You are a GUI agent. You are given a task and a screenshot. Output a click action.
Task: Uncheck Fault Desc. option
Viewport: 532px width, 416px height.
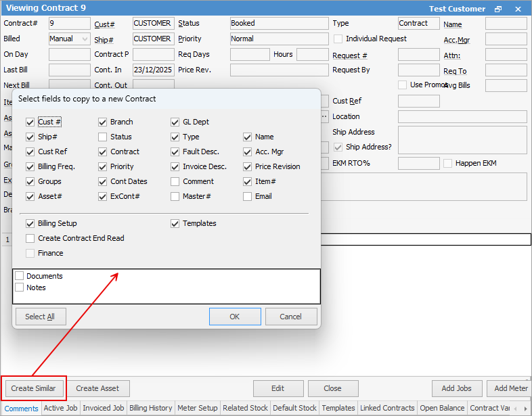point(175,152)
